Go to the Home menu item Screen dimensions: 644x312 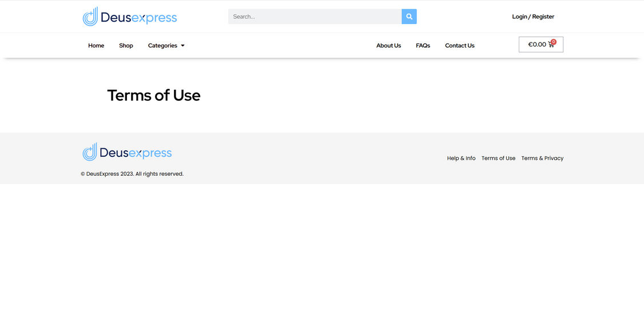tap(96, 46)
